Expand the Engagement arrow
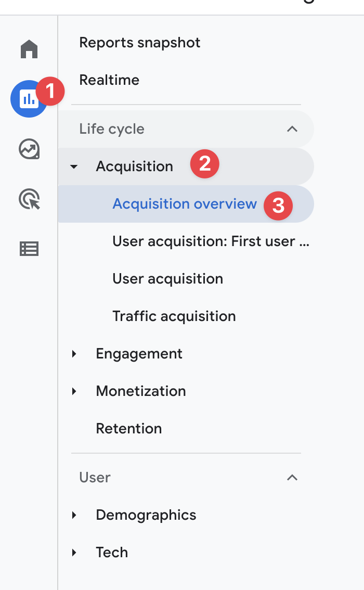This screenshot has height=590, width=364. pos(74,354)
